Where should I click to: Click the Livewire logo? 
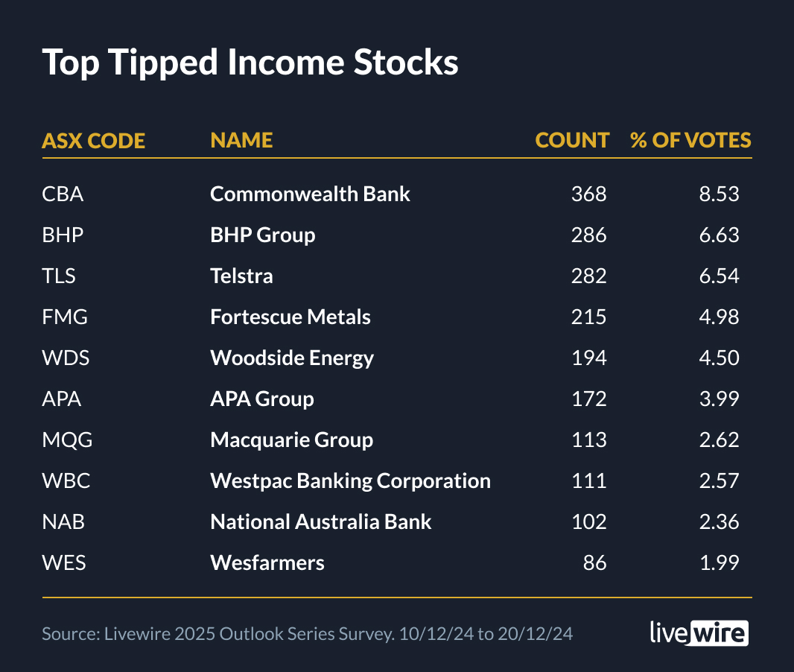[x=698, y=633]
